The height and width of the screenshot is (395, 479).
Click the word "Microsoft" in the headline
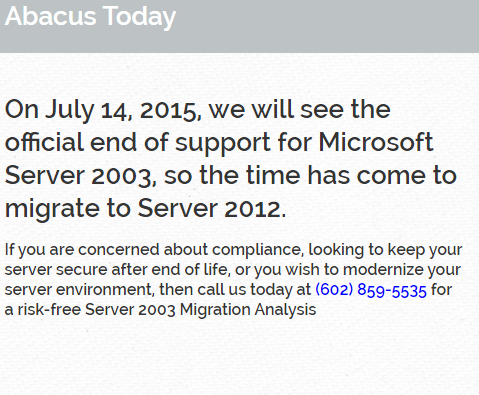pyautogui.click(x=376, y=142)
